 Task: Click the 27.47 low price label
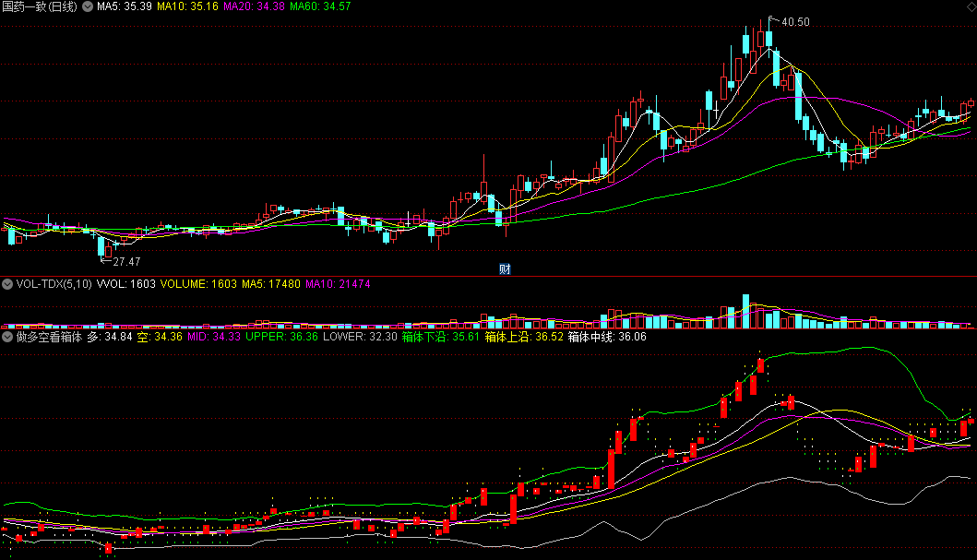(126, 262)
